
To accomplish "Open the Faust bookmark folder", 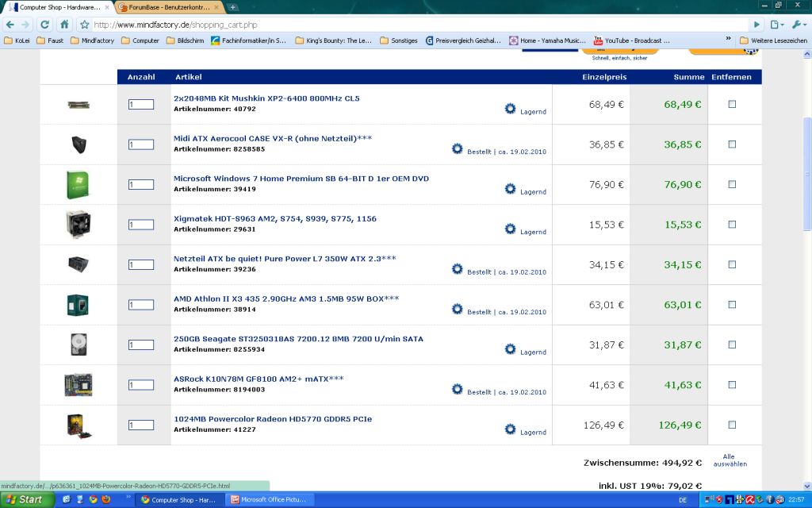I will [50, 40].
